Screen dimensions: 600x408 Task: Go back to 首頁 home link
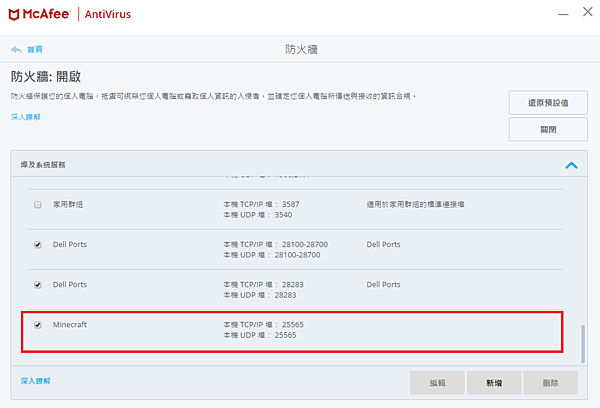coord(35,49)
